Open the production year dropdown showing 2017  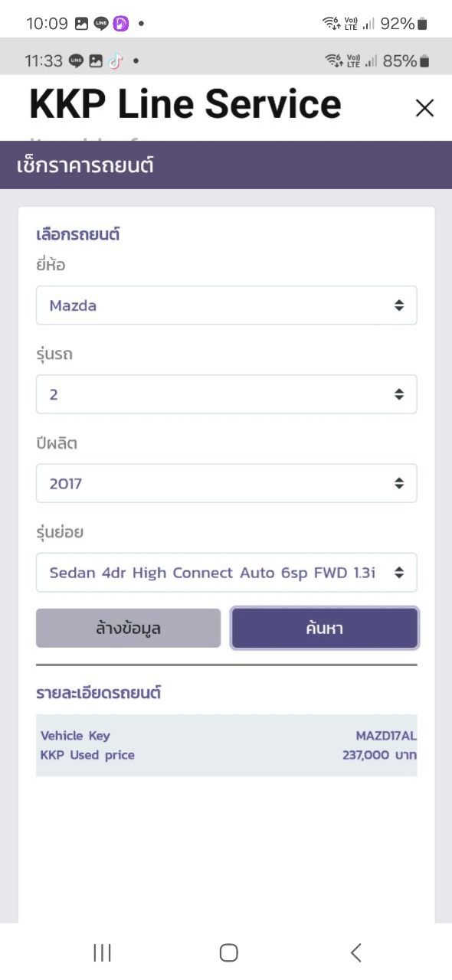[x=227, y=483]
